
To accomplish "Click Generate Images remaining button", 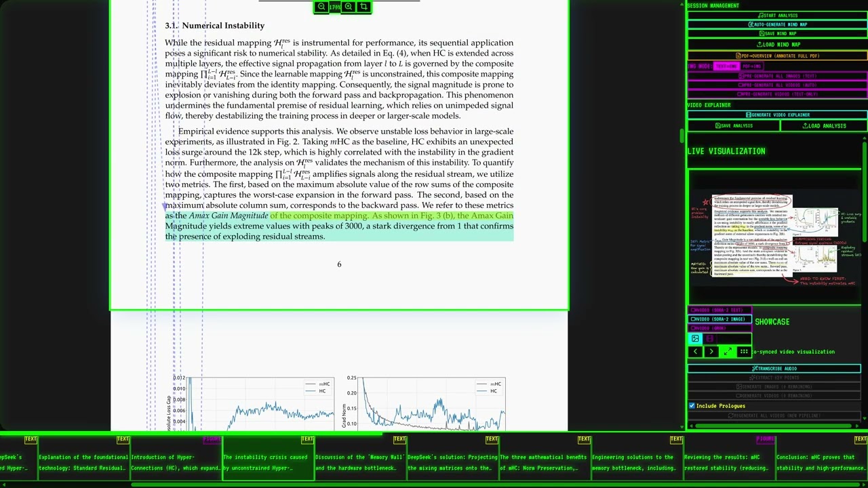I will click(x=774, y=386).
